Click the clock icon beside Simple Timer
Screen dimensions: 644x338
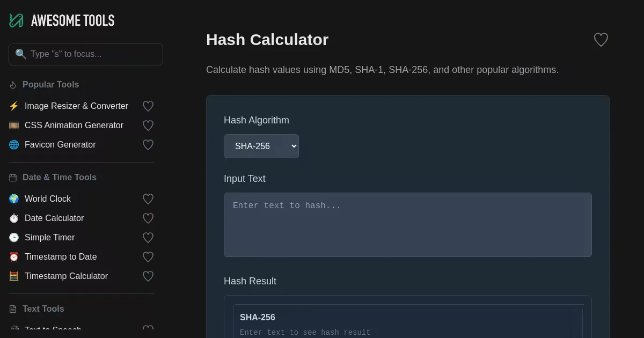14,238
